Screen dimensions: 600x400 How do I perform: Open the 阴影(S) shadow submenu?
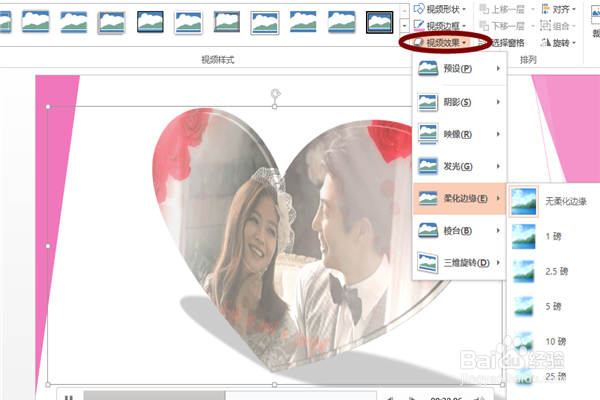[459, 102]
